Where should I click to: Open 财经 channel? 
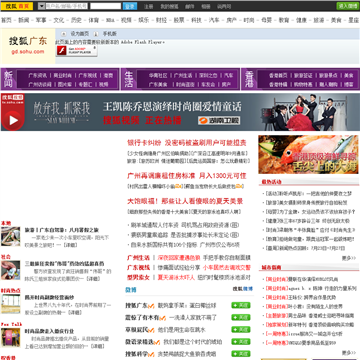point(161,20)
